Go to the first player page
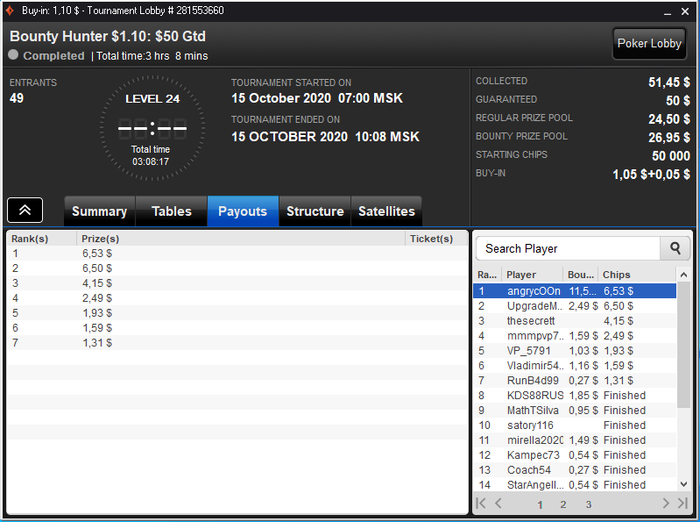 [x=481, y=504]
